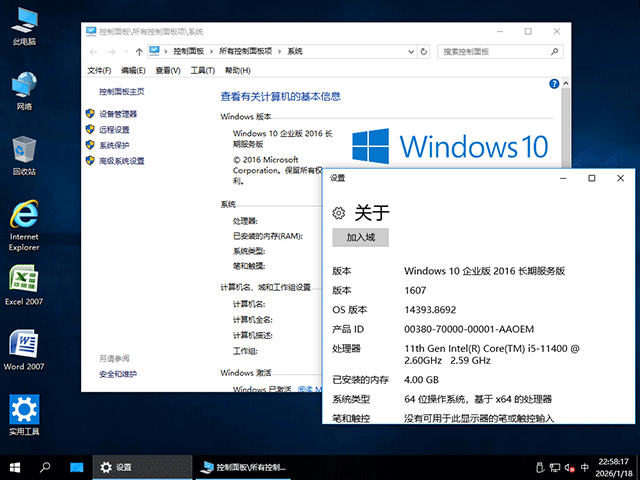Launch Excel 2007 desktop shortcut

click(24, 285)
